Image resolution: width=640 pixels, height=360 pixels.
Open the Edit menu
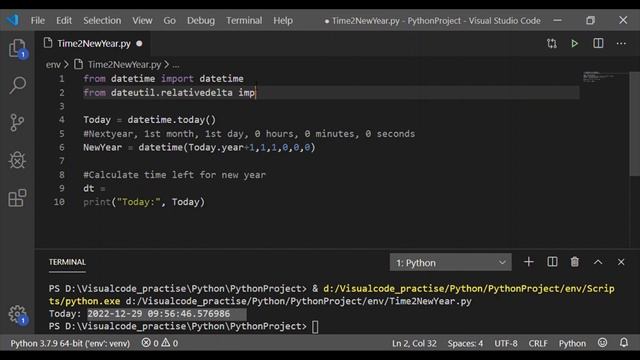tap(64, 20)
